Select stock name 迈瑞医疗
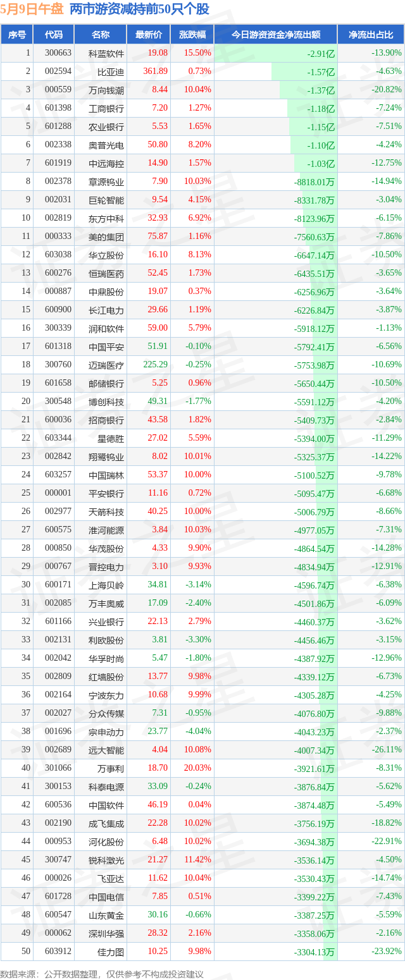The width and height of the screenshot is (405, 980). [106, 365]
